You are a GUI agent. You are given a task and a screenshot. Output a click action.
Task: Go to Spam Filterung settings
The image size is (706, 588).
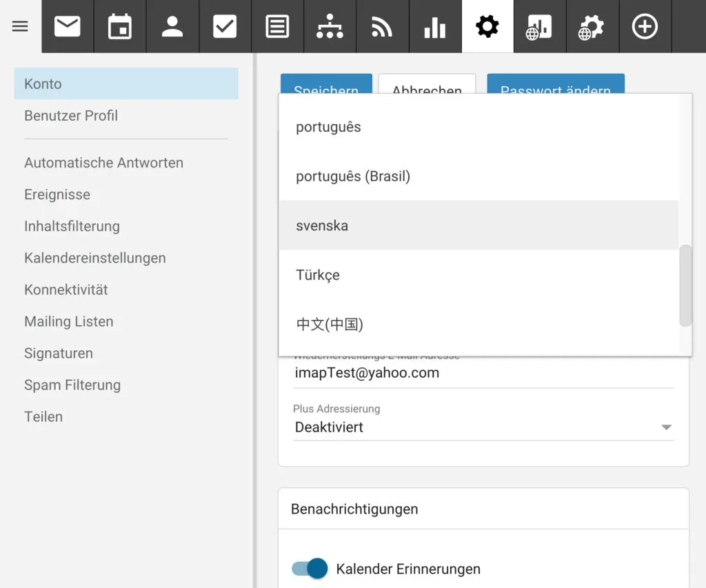72,385
